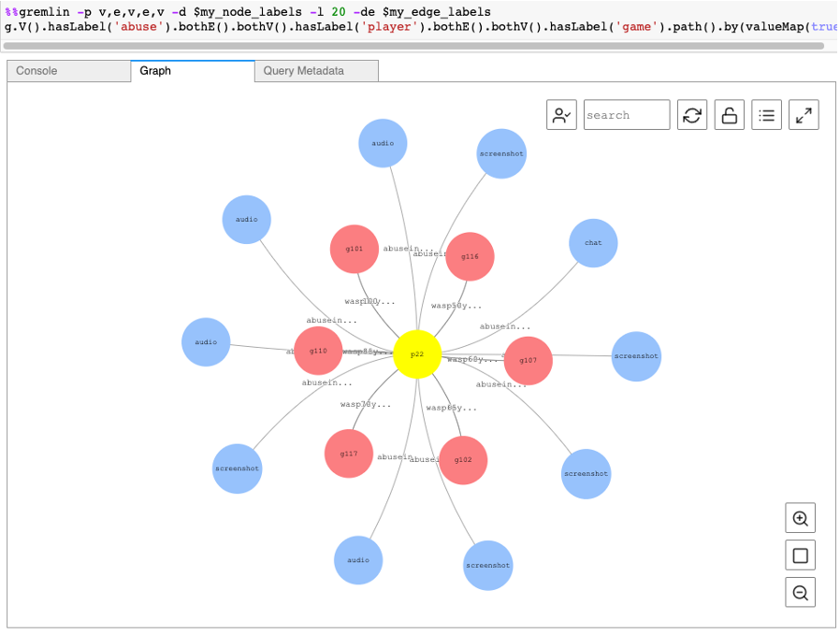
Task: Select the audio node upper left of g101
Action: click(246, 219)
